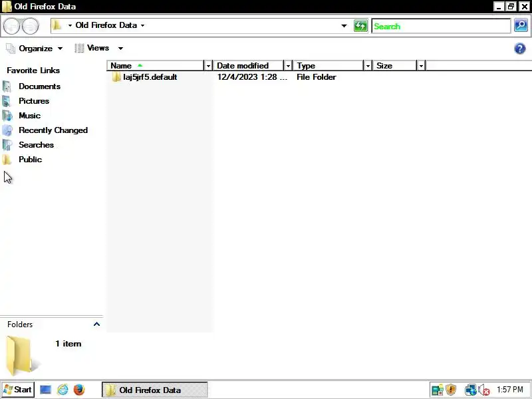This screenshot has width=532, height=399.
Task: Launch Firefox from quick launch
Action: [79, 390]
